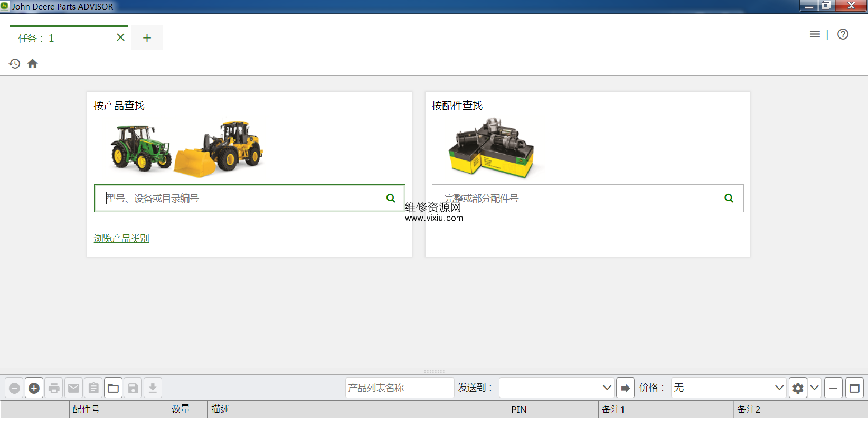Click the send arrow button
868x425 pixels.
pyautogui.click(x=626, y=389)
